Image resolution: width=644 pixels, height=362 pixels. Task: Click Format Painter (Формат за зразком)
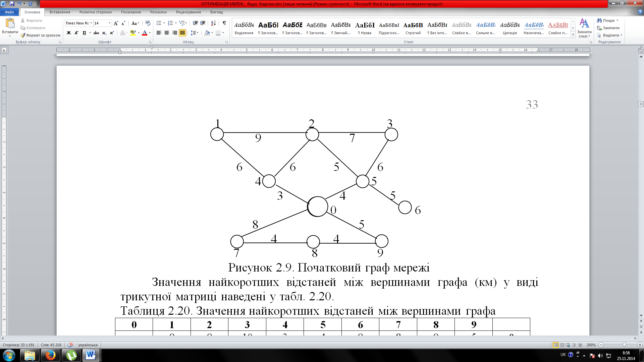tap(41, 35)
